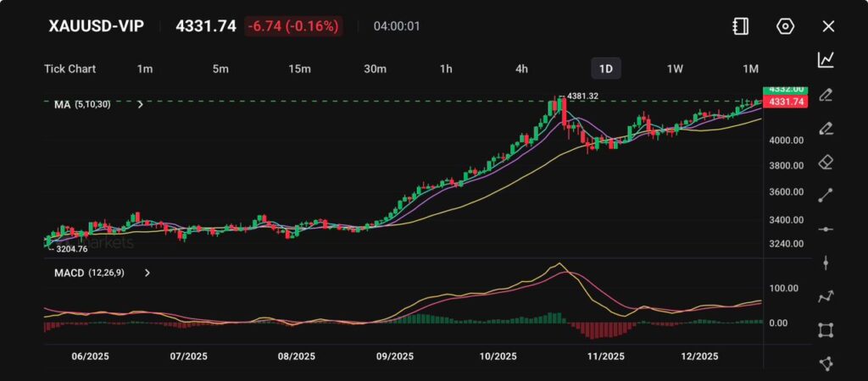This screenshot has width=868, height=381.
Task: Open the order book notebook icon
Action: pos(741,26)
